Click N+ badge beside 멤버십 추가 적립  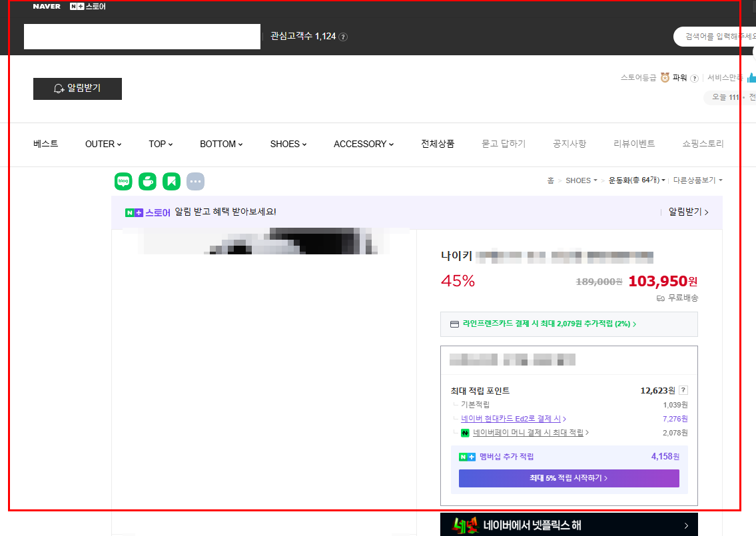pyautogui.click(x=467, y=457)
